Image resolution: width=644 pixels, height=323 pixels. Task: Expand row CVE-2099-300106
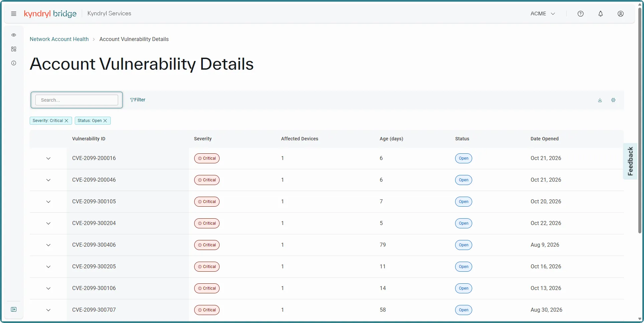tap(48, 288)
